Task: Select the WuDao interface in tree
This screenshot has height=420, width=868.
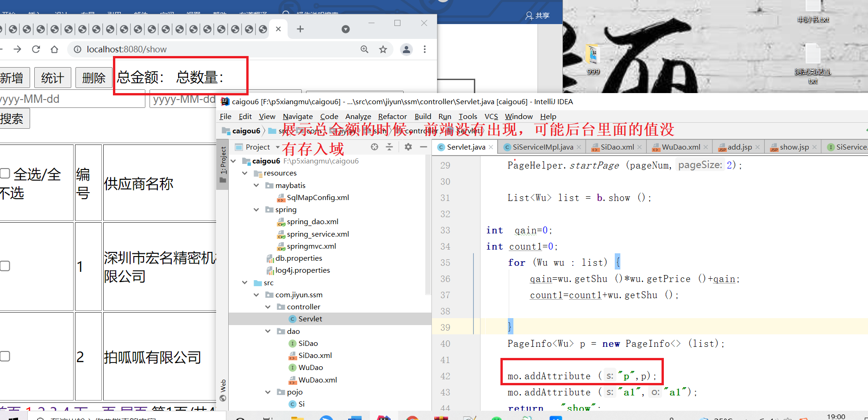Action: 311,367
